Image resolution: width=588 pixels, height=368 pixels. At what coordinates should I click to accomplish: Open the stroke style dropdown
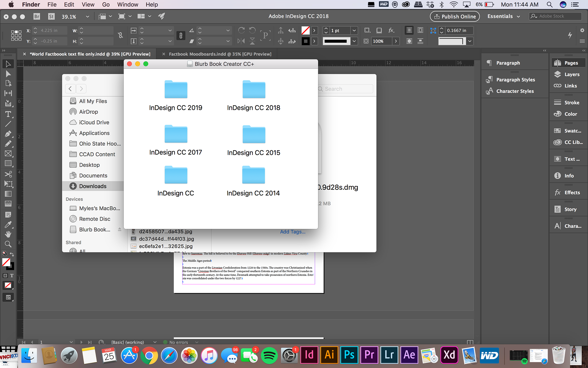[x=354, y=41]
